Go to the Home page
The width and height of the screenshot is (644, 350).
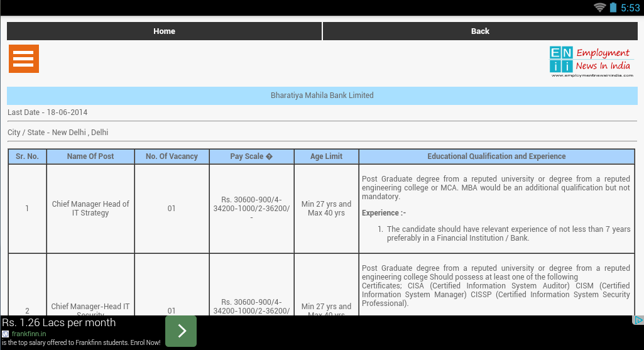[x=164, y=31]
